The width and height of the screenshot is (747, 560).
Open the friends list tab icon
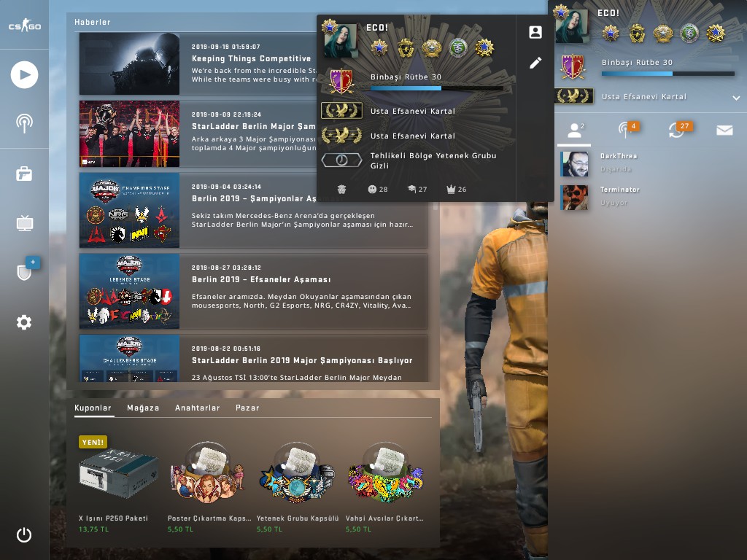point(575,130)
